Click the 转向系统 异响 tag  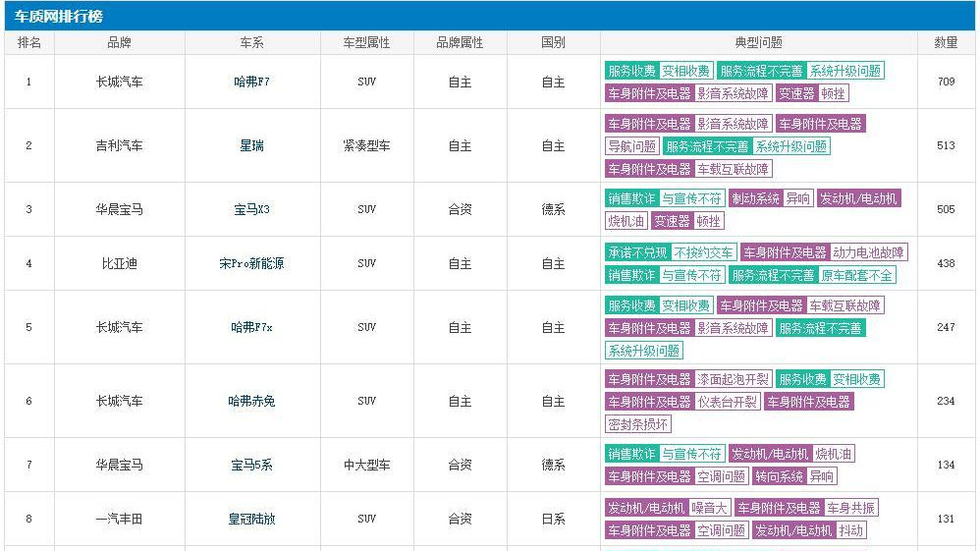(x=794, y=476)
